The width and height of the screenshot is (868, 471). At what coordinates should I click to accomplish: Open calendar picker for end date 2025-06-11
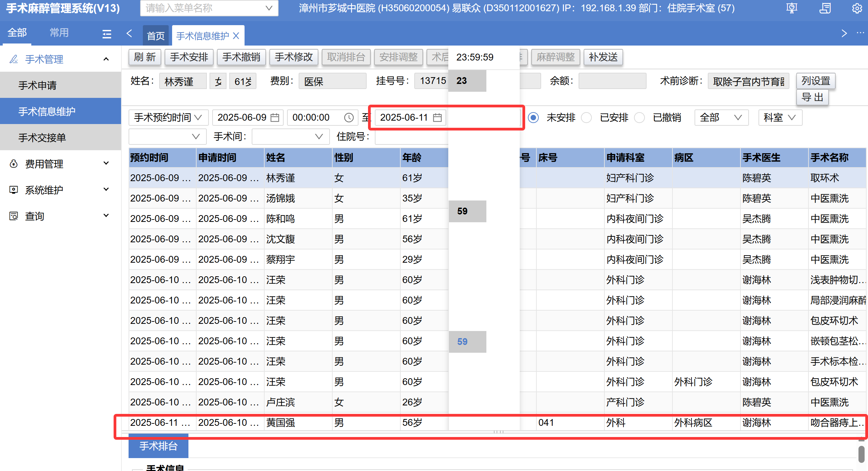[x=437, y=118]
